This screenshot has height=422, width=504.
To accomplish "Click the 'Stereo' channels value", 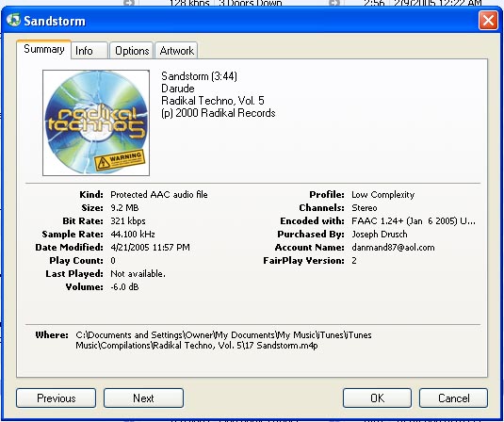I will (x=365, y=207).
